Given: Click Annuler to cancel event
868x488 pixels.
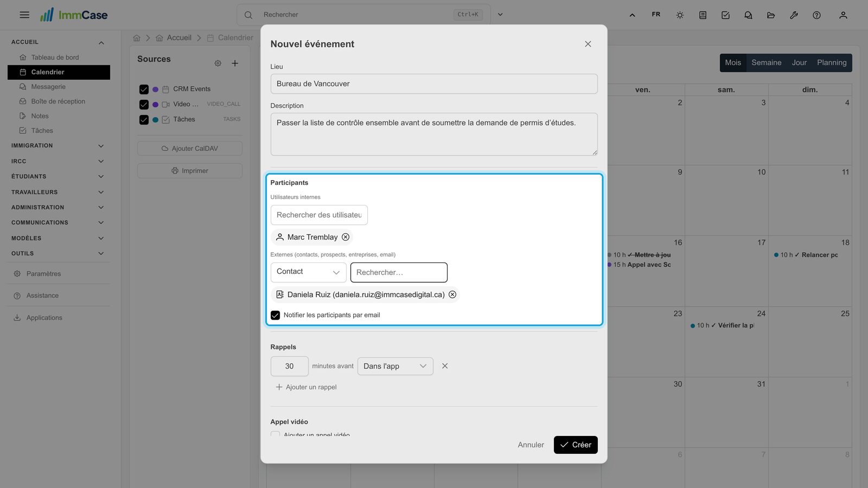Looking at the screenshot, I should 531,445.
